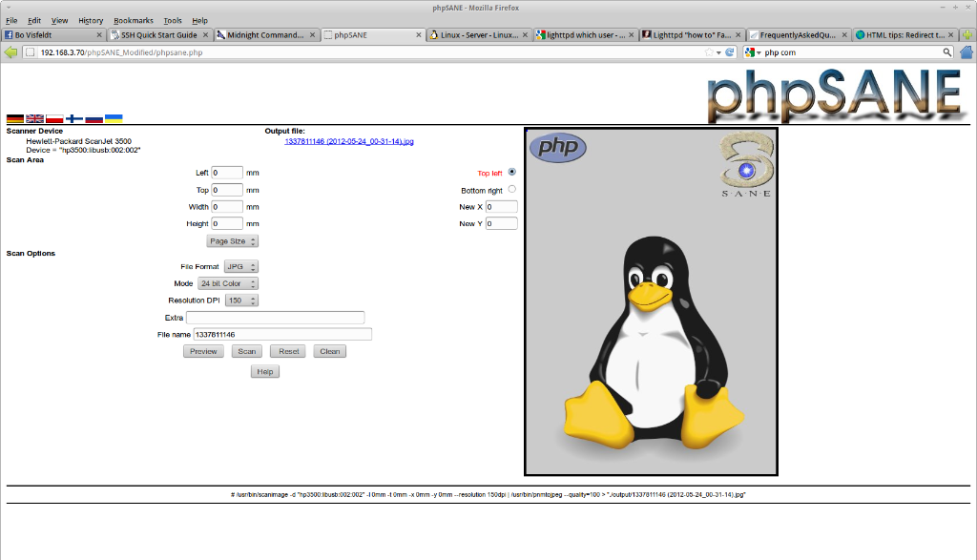Image resolution: width=977 pixels, height=560 pixels.
Task: Reload the phpSANE page
Action: [730, 52]
